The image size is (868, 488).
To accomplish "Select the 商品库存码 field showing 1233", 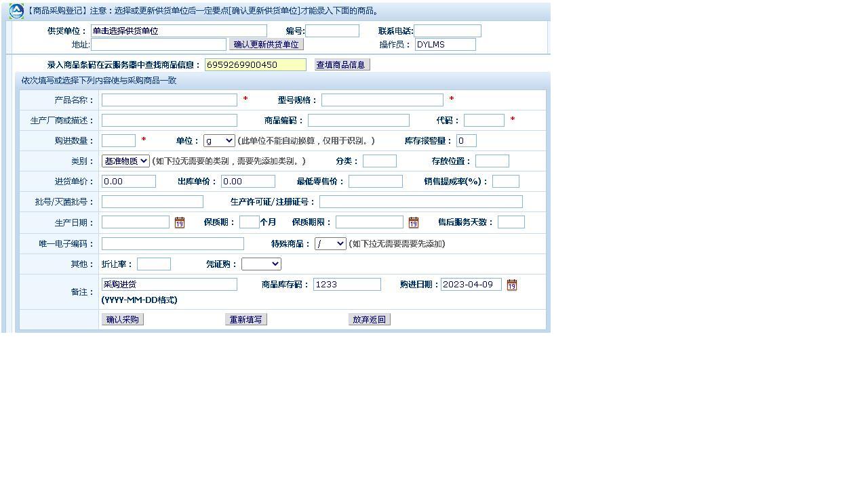I will 347,284.
